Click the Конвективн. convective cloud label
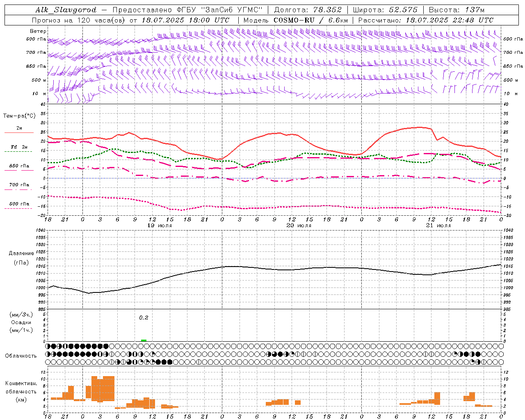Image resolution: width=525 pixels, height=420 pixels. click(21, 383)
